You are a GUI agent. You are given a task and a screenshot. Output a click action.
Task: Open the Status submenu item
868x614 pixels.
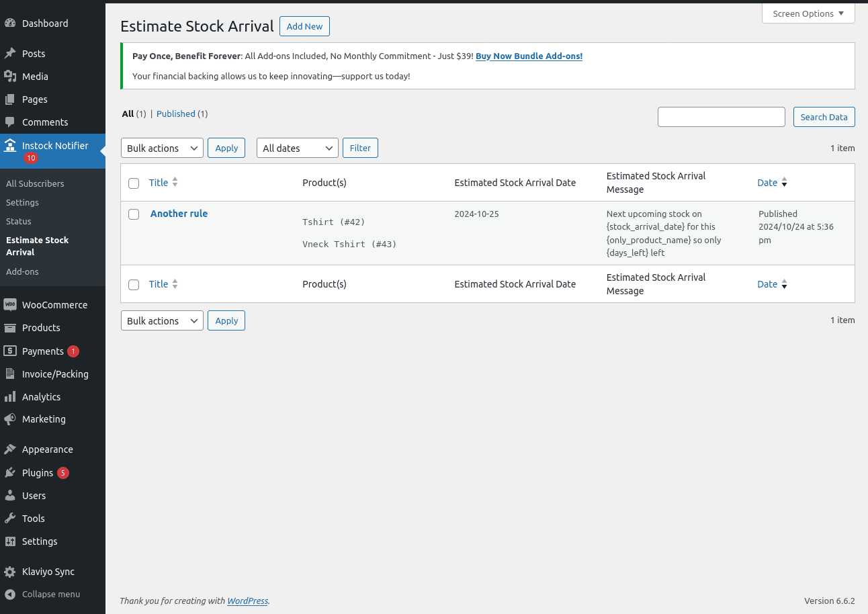19,221
